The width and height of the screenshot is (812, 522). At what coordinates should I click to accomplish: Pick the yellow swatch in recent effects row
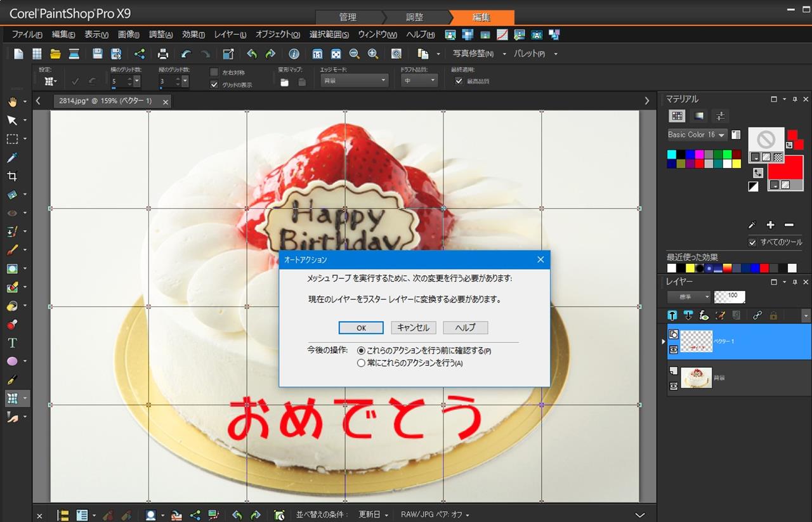pos(690,268)
